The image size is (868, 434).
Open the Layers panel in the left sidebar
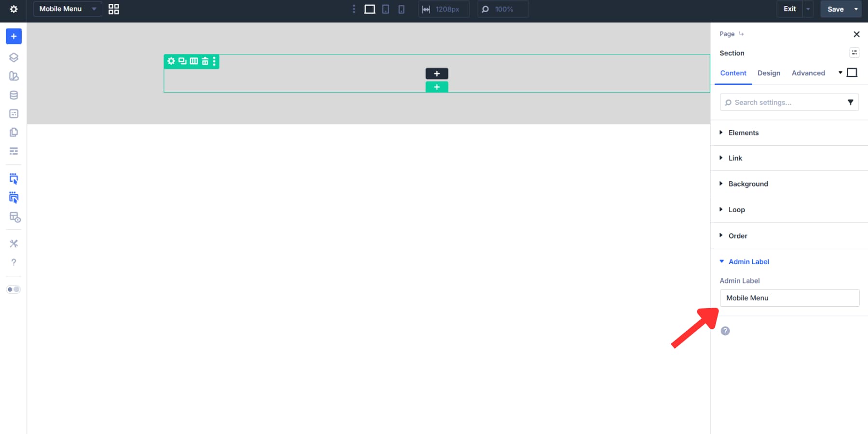click(x=14, y=57)
